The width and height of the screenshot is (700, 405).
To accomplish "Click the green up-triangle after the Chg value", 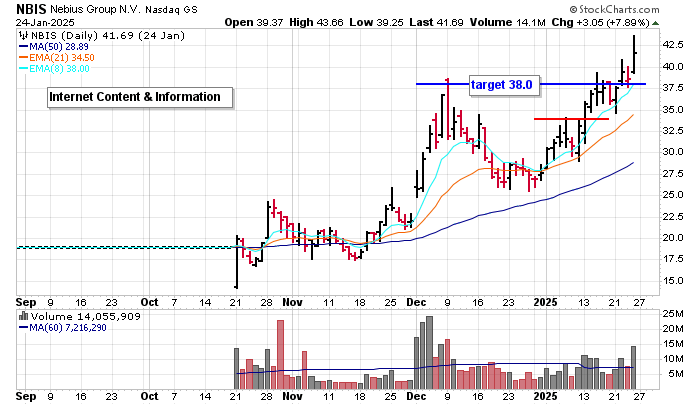I will [x=655, y=23].
